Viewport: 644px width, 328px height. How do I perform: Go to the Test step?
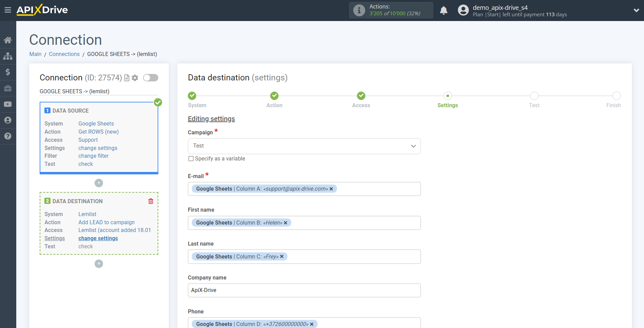[534, 96]
